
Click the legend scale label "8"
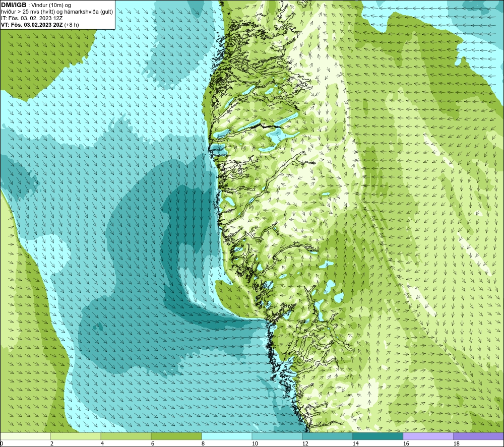coord(203,444)
